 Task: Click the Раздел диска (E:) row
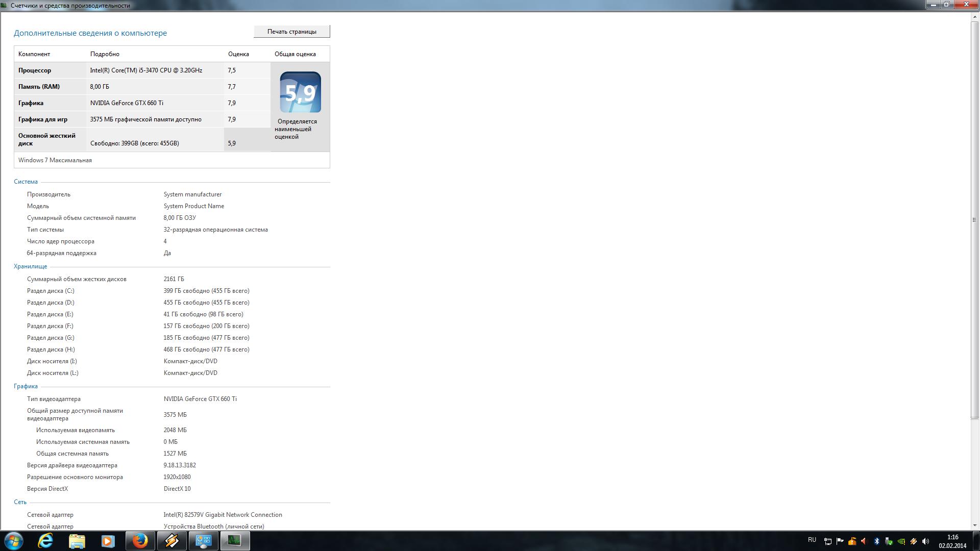click(x=135, y=314)
